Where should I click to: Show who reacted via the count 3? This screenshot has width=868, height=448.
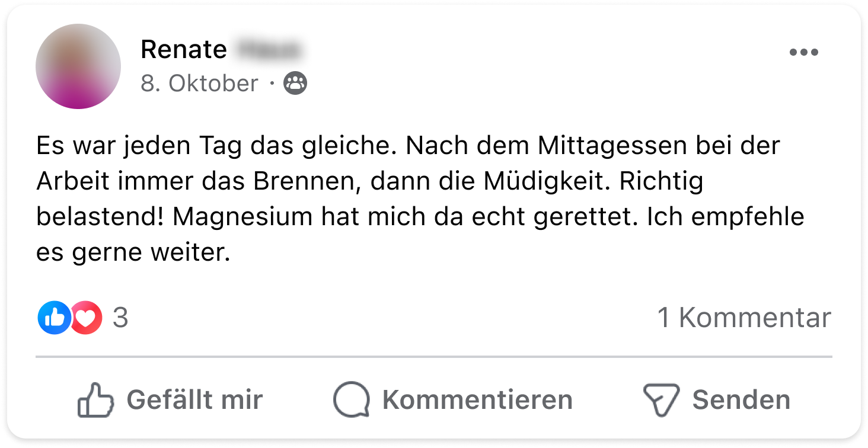click(x=120, y=318)
